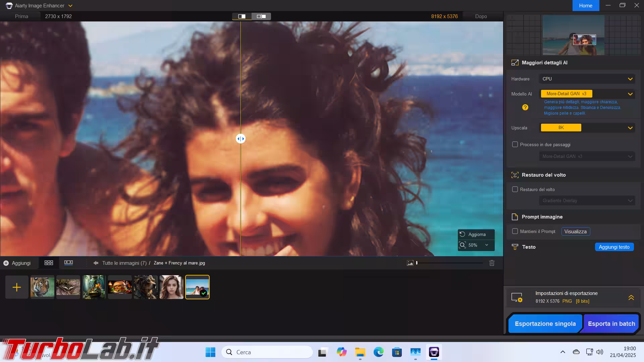Select the grid thumbnail view icon

[49, 263]
